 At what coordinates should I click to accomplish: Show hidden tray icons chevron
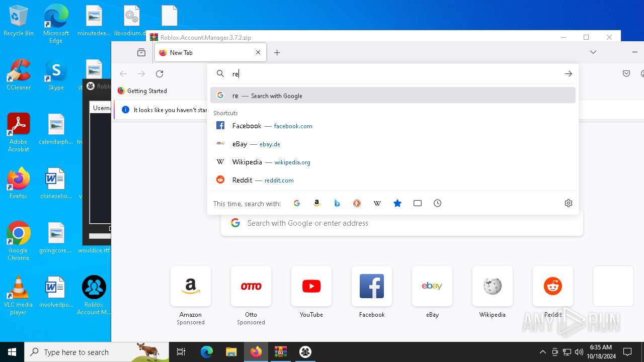(542, 352)
